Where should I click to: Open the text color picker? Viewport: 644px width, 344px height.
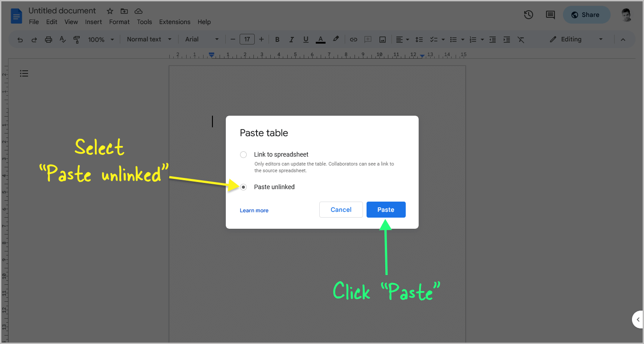tap(320, 40)
